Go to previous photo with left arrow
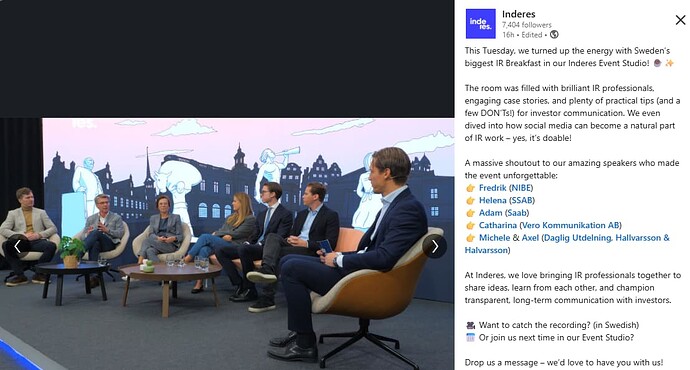Image resolution: width=690 pixels, height=370 pixels. [x=18, y=247]
